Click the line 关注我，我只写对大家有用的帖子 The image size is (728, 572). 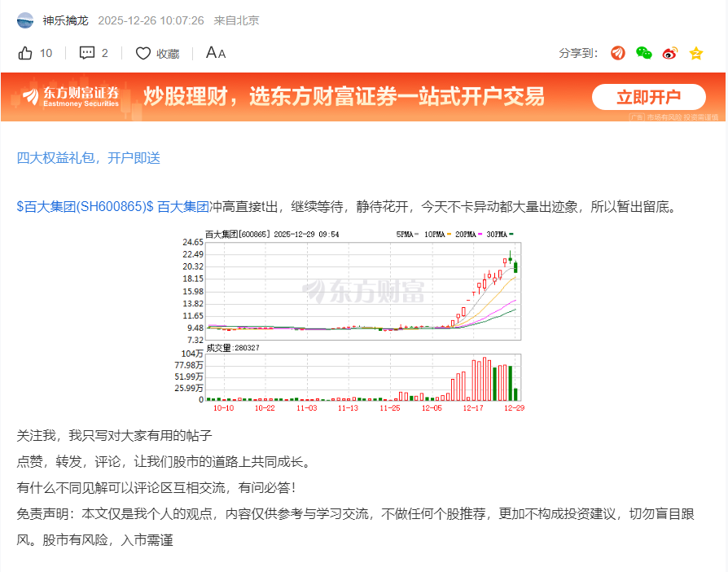(x=114, y=435)
